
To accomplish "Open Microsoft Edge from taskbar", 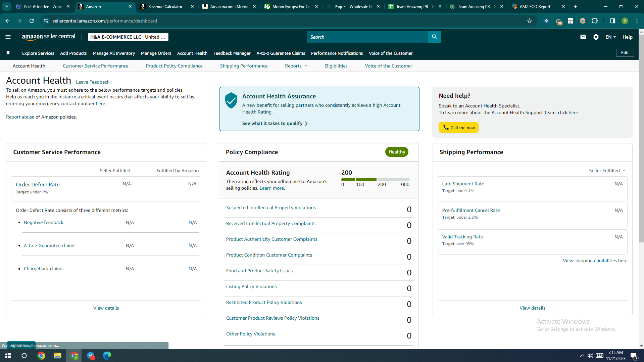I will tap(107, 356).
